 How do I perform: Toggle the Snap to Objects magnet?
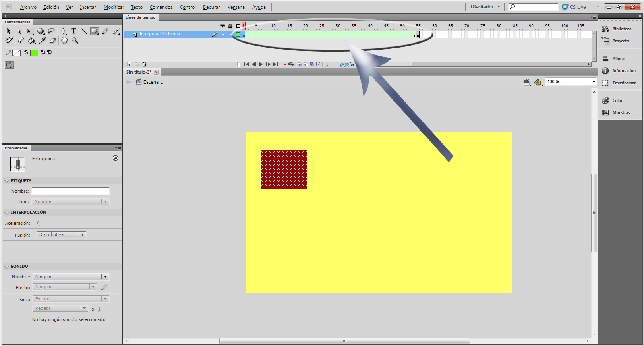pyautogui.click(x=9, y=65)
